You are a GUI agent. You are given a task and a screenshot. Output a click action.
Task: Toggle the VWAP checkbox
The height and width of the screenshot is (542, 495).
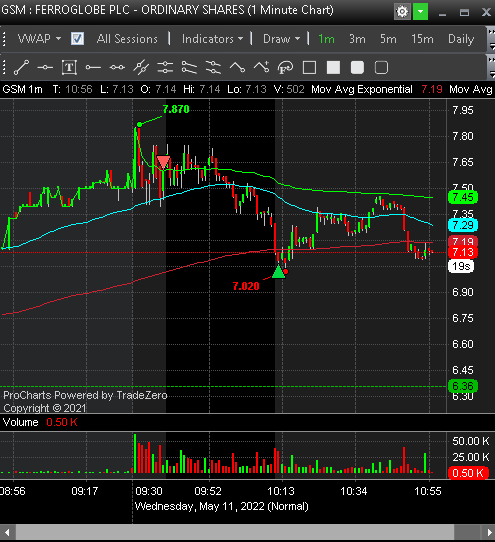[x=77, y=39]
